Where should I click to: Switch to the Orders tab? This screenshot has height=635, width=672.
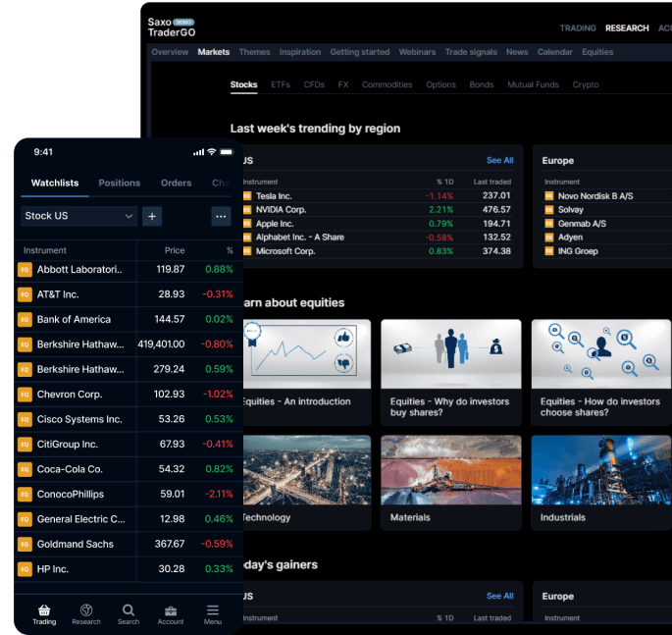[177, 183]
